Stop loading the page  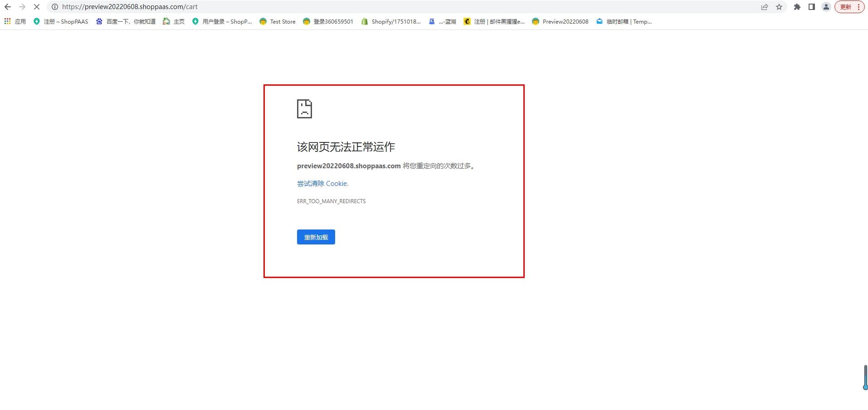point(37,7)
